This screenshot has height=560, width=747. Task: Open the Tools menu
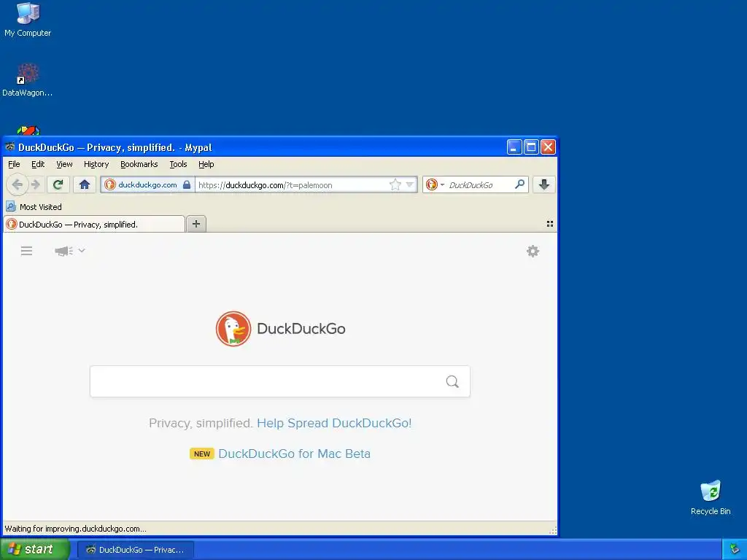click(178, 164)
